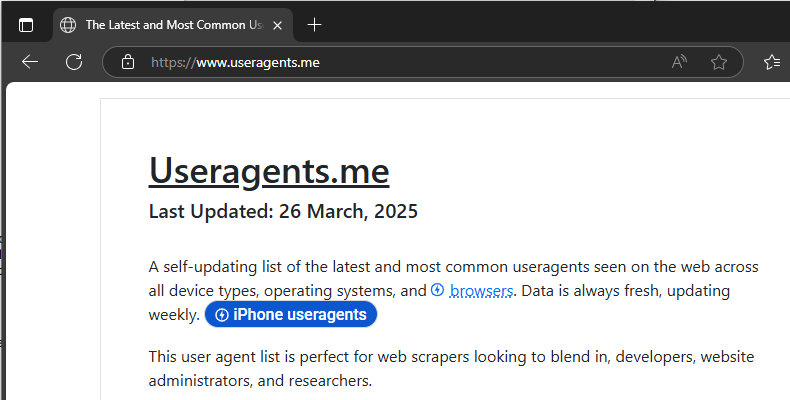This screenshot has height=400, width=790.
Task: Open the tab actions menu icon
Action: [x=26, y=25]
